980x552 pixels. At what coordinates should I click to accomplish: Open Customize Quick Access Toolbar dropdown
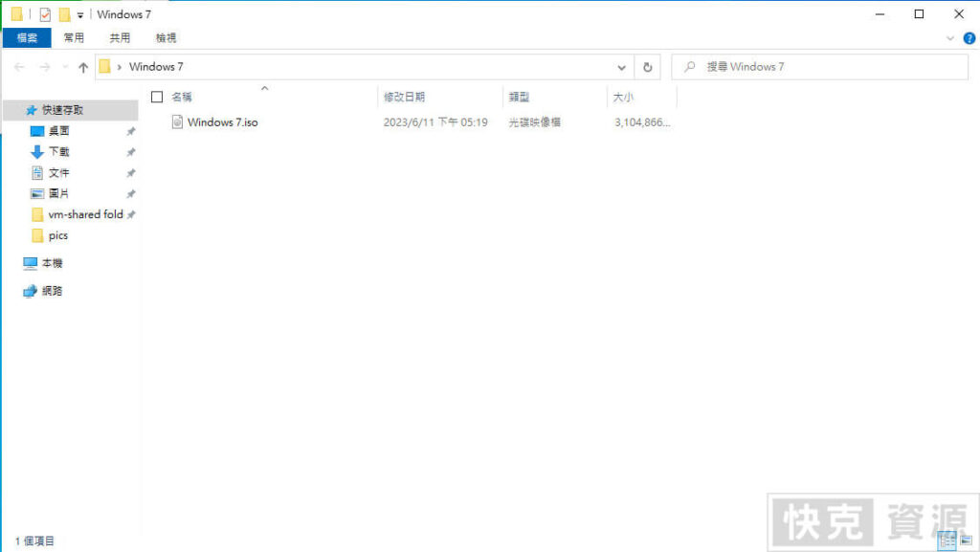80,15
